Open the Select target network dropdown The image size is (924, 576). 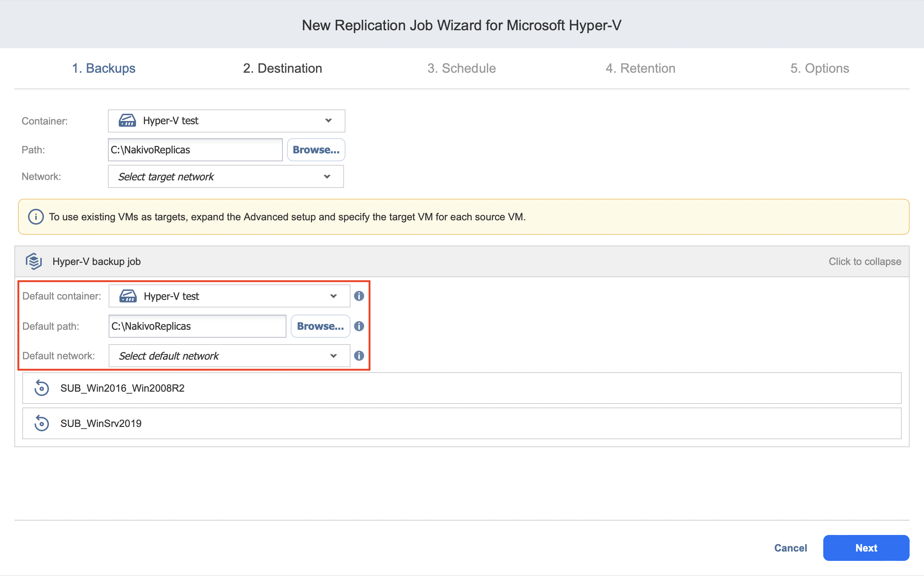[x=225, y=176]
